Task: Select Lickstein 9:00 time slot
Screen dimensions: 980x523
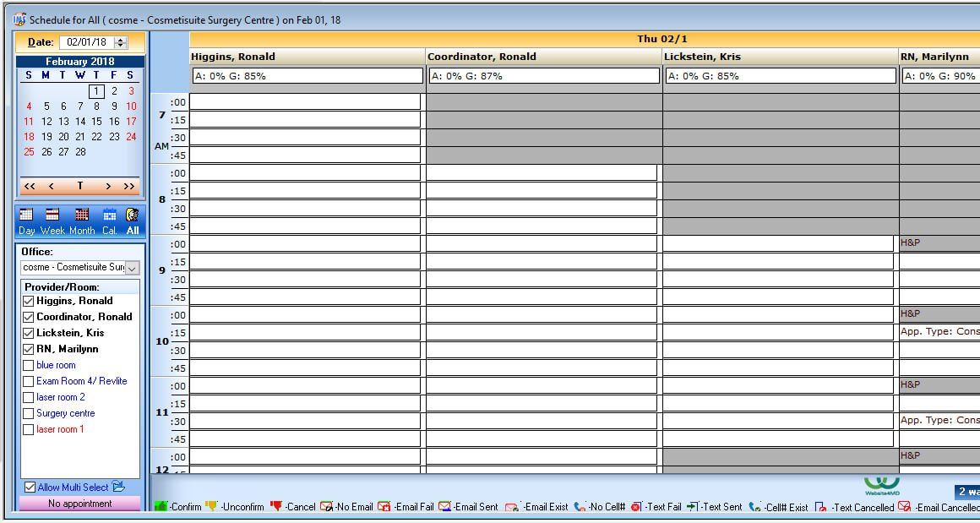Action: tap(778, 243)
